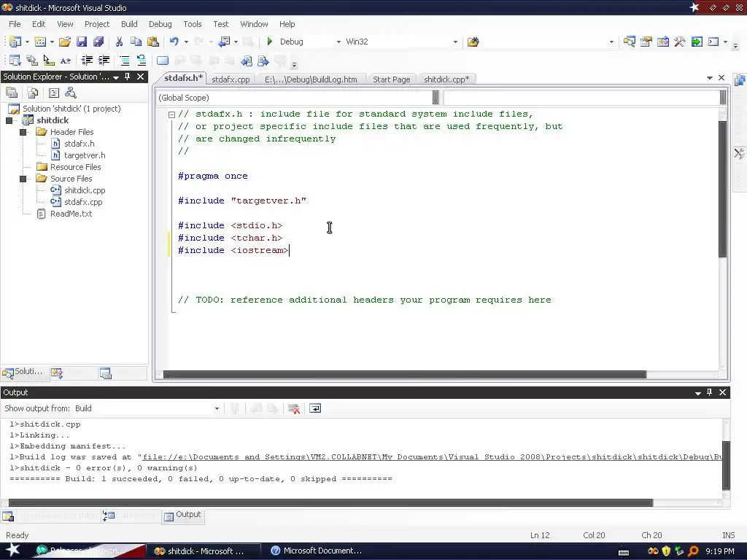Click Show All Files icon in Solution Explorer
The image size is (747, 560).
[32, 93]
